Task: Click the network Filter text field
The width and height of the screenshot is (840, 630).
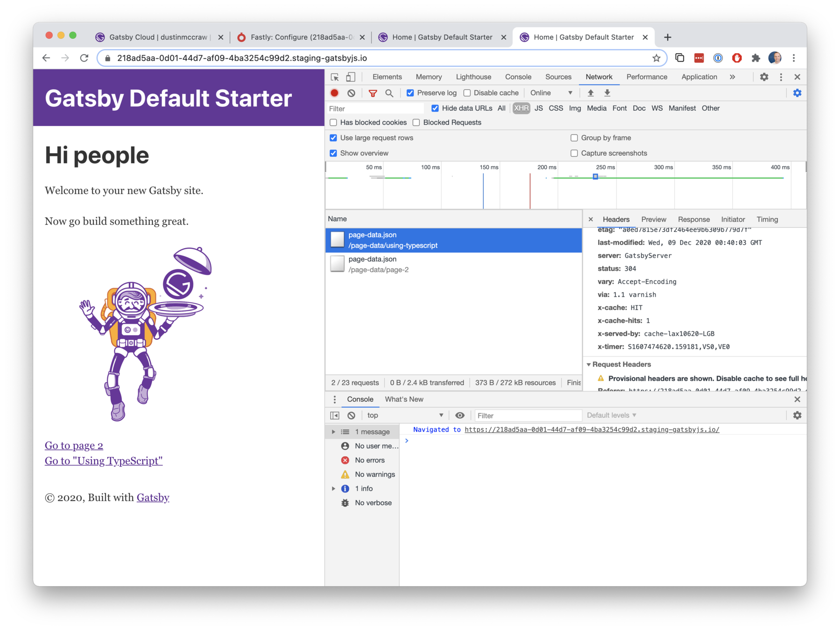Action: (x=375, y=109)
